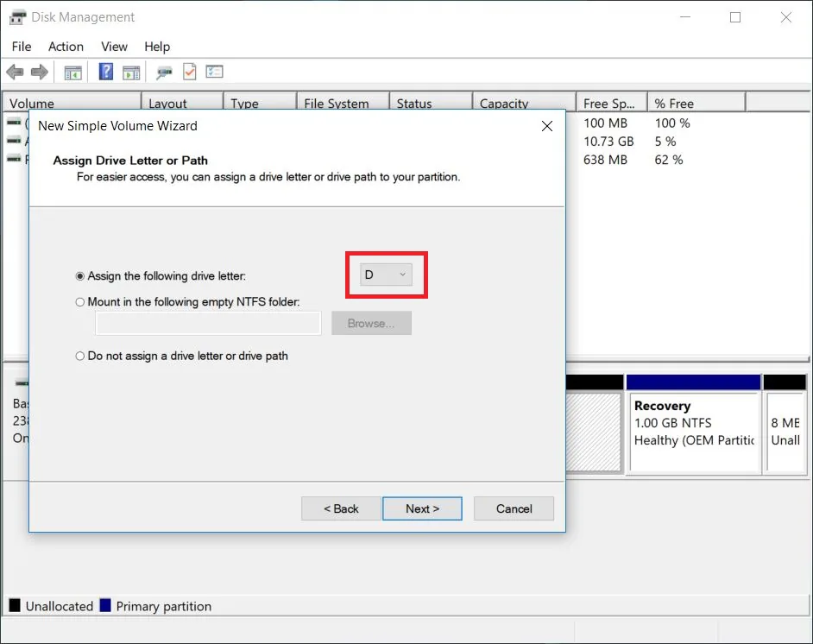This screenshot has width=813, height=644.
Task: Click the Settings list toolbar icon
Action: click(214, 72)
